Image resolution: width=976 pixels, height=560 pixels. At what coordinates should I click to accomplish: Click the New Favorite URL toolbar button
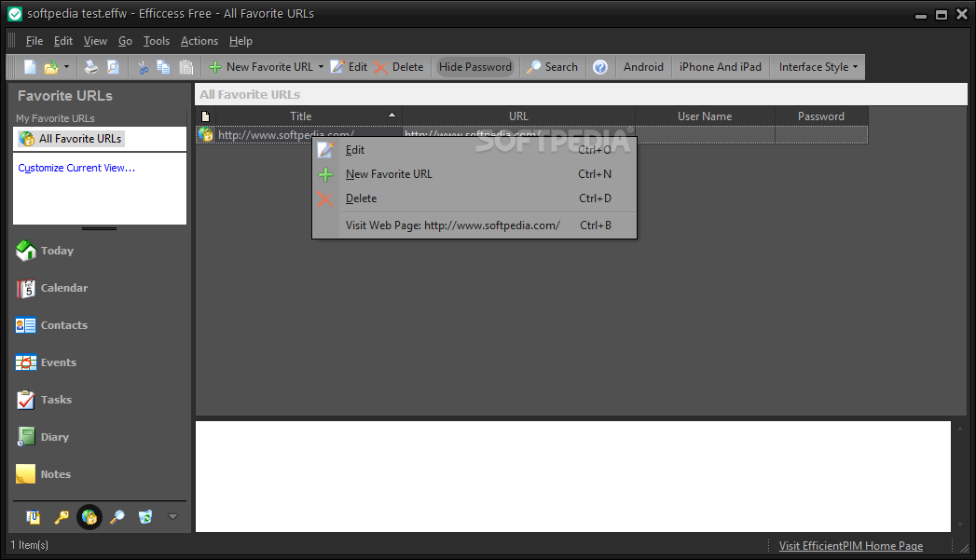coord(261,66)
